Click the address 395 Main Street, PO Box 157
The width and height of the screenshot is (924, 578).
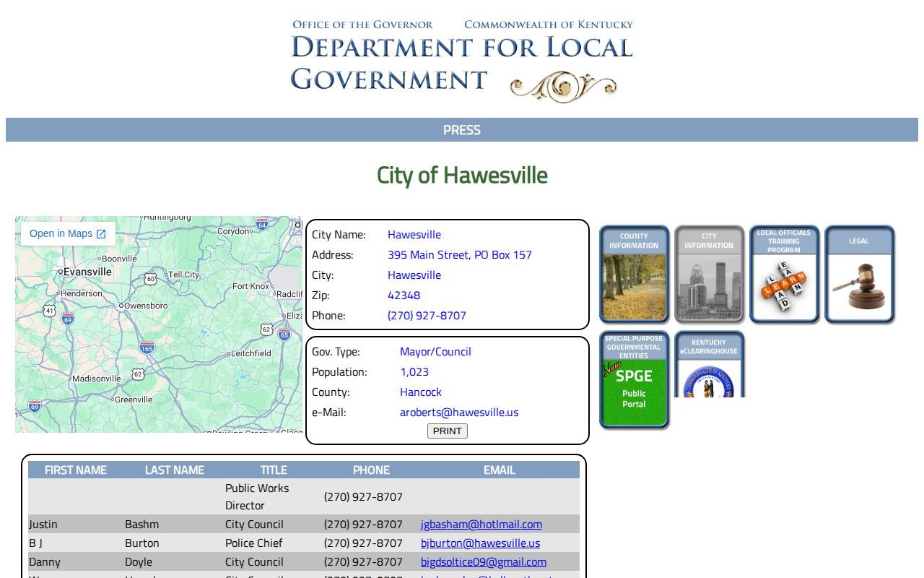[x=460, y=255]
